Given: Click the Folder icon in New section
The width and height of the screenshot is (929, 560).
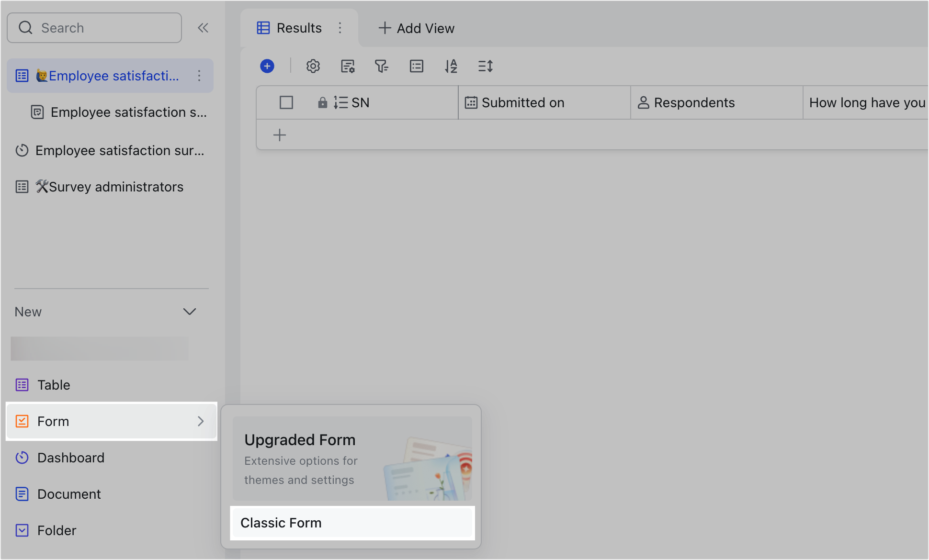Looking at the screenshot, I should point(22,530).
